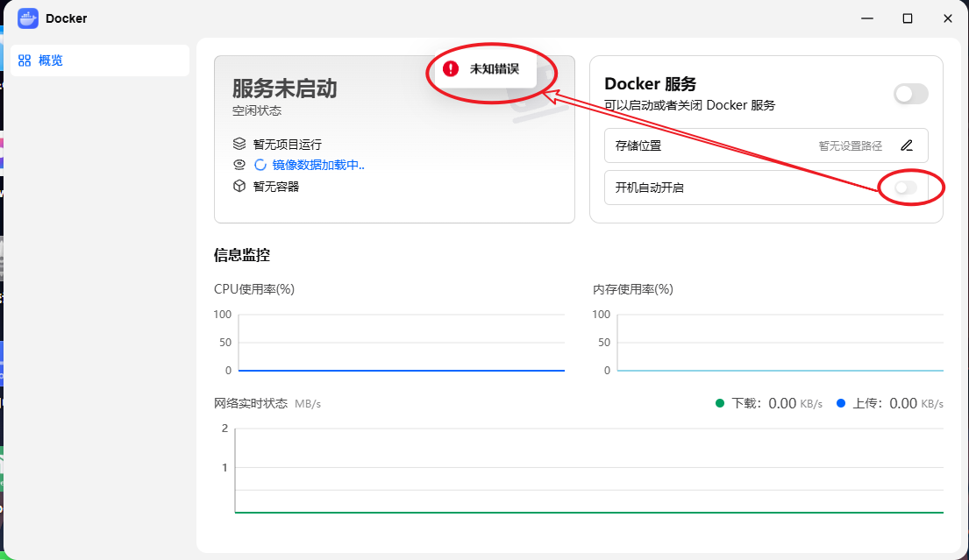Click the 暂无容器 status text

click(275, 187)
